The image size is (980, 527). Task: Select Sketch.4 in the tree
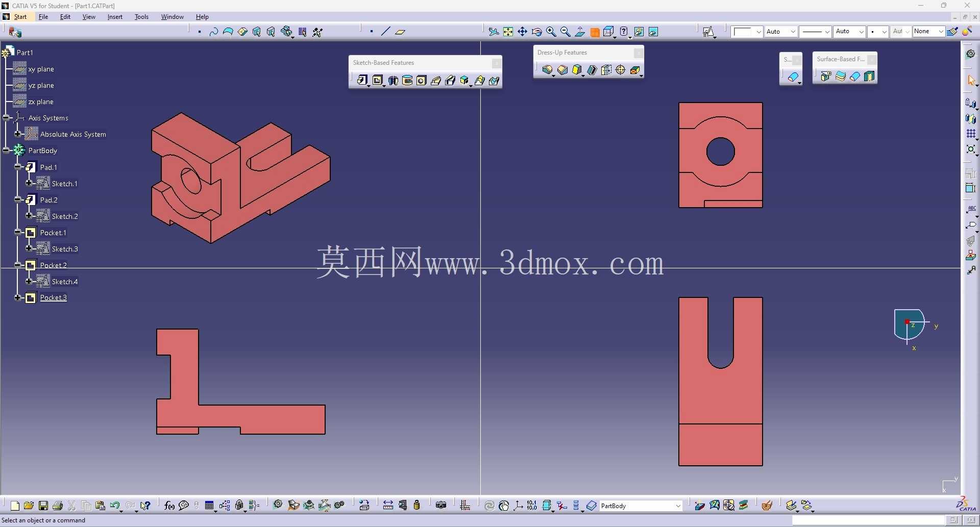(x=65, y=281)
